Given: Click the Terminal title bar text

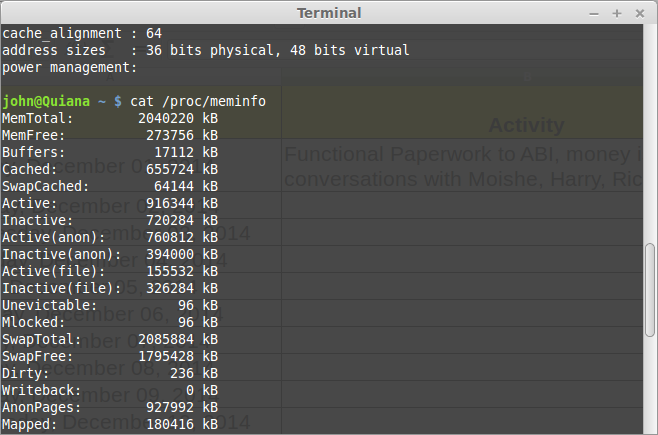Looking at the screenshot, I should point(329,13).
